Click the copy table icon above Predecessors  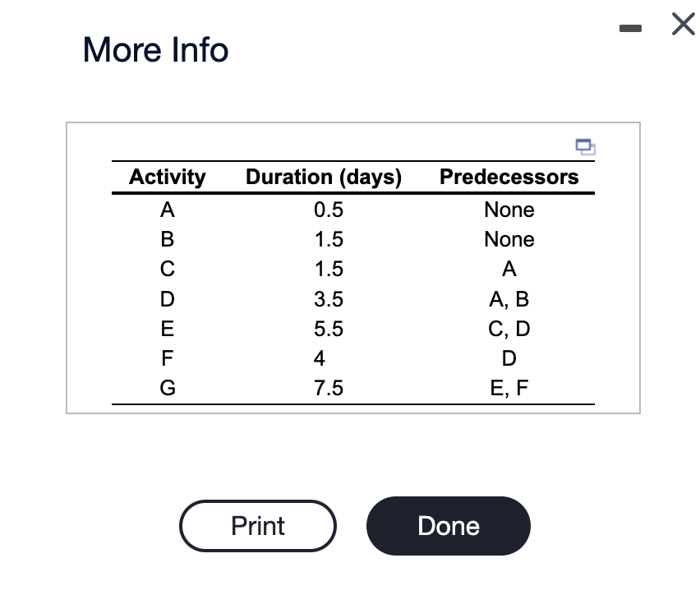coord(586,147)
